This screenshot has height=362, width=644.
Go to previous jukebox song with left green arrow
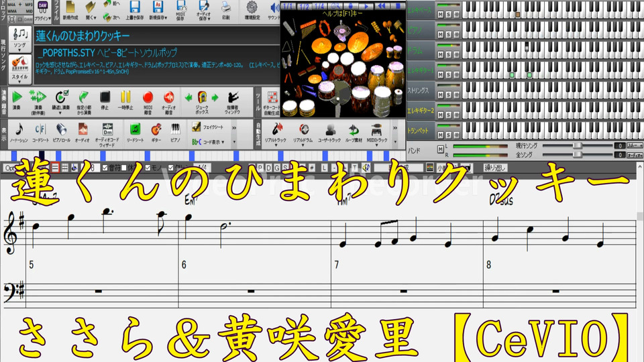(189, 98)
